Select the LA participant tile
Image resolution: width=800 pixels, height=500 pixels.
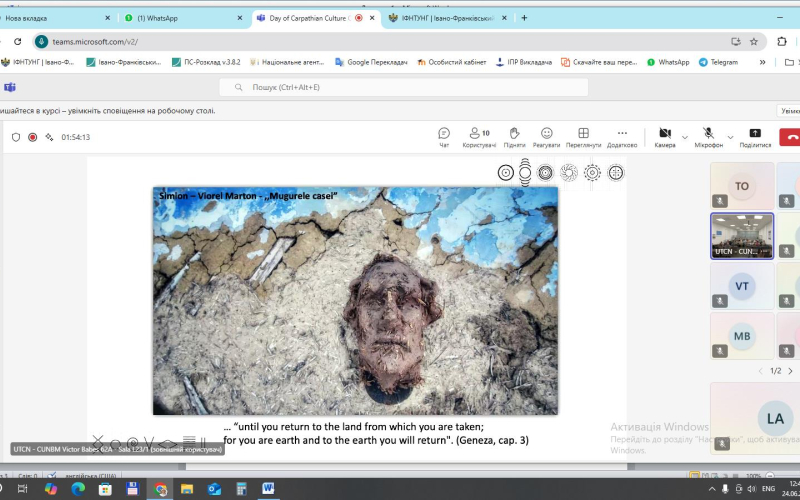[755, 419]
